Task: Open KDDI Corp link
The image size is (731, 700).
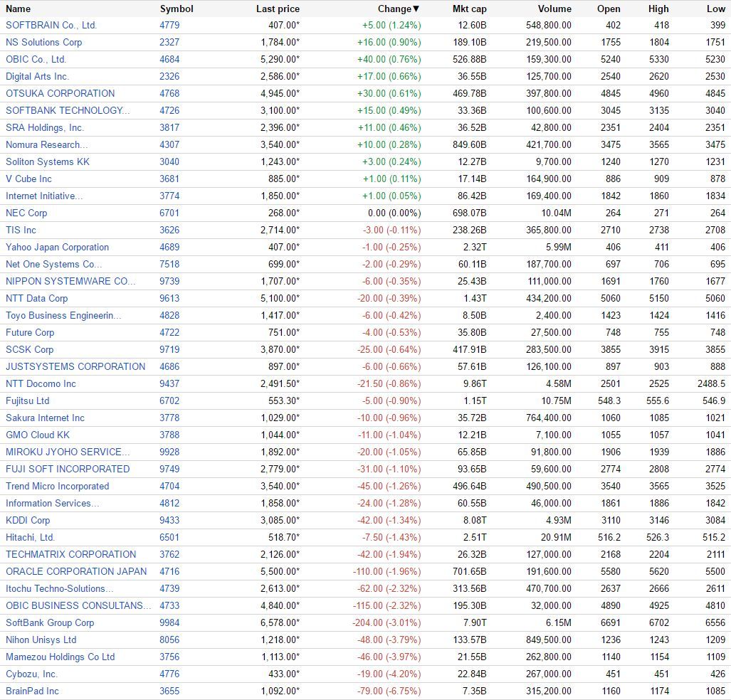Action: point(28,521)
